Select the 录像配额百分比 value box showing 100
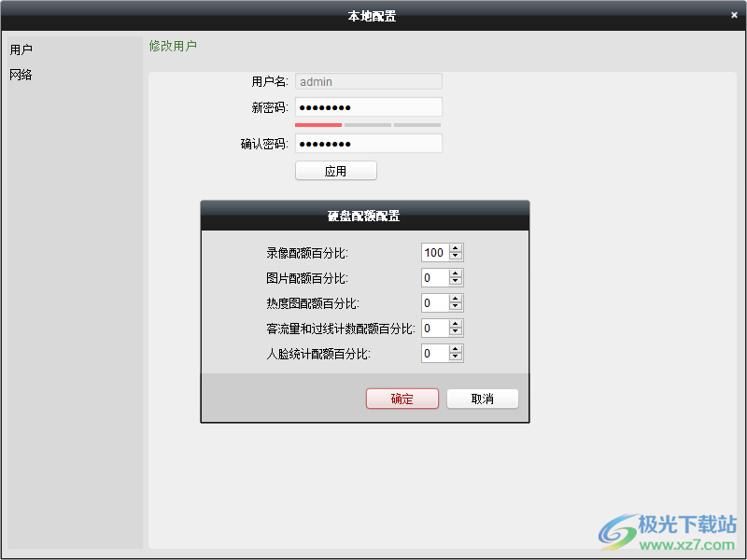The width and height of the screenshot is (747, 560). click(x=434, y=252)
